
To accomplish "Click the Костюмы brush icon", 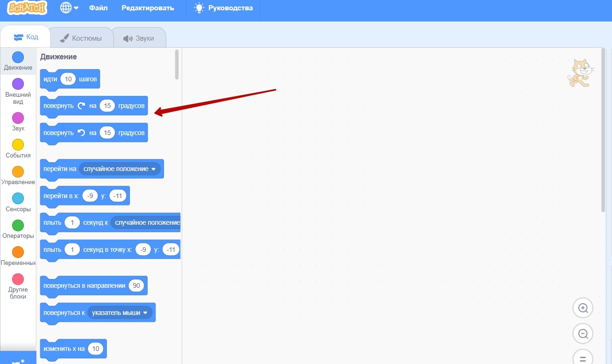I will pyautogui.click(x=64, y=38).
